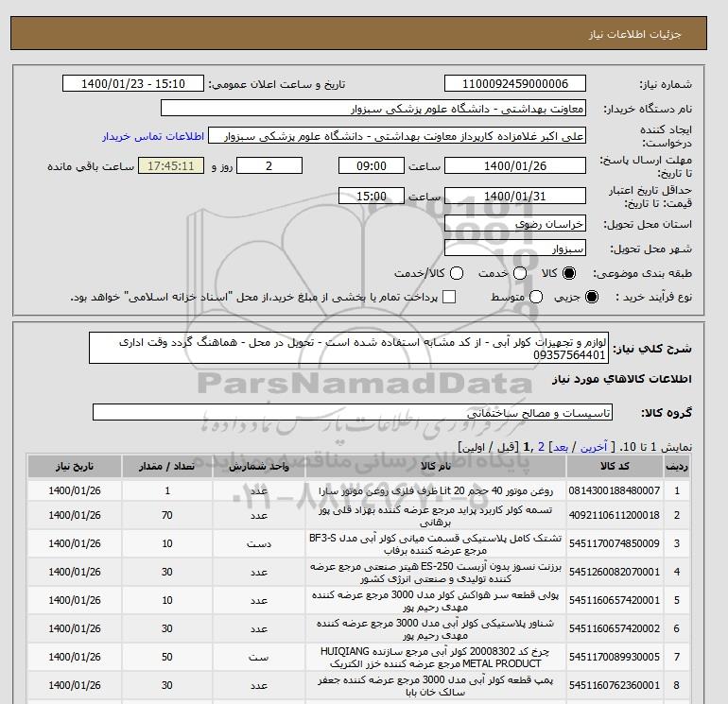The height and width of the screenshot is (704, 728).
Task: Click the remaining time countdown 17:45:11
Action: click(x=171, y=165)
